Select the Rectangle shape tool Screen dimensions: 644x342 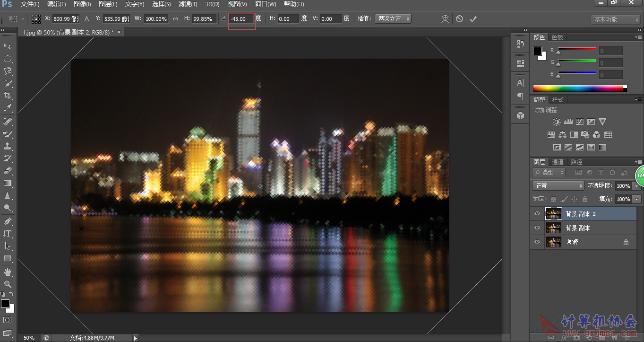[8, 258]
